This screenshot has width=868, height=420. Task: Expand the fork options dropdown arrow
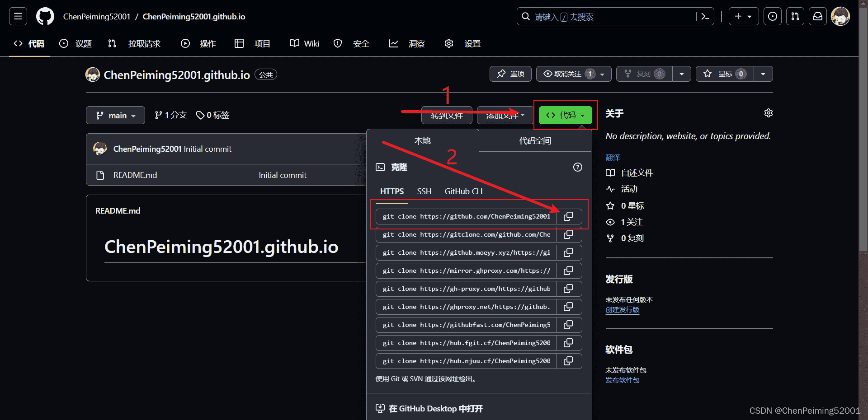[x=682, y=74]
